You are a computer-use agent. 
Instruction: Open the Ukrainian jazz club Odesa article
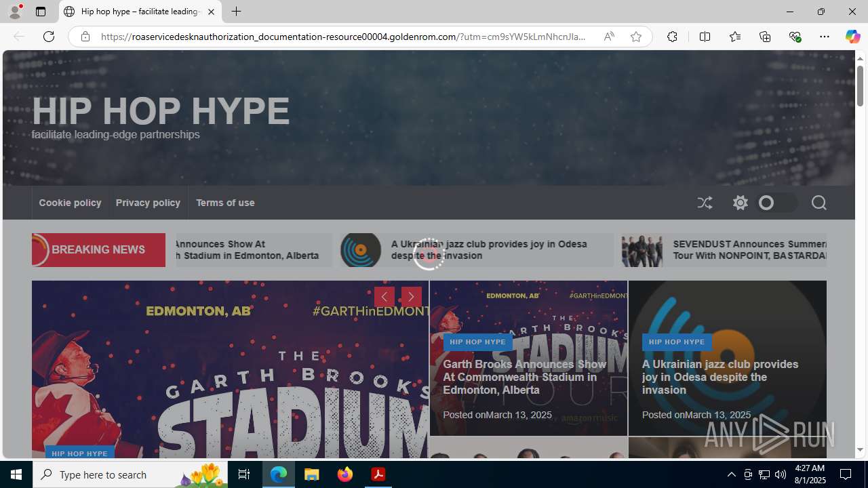click(720, 377)
